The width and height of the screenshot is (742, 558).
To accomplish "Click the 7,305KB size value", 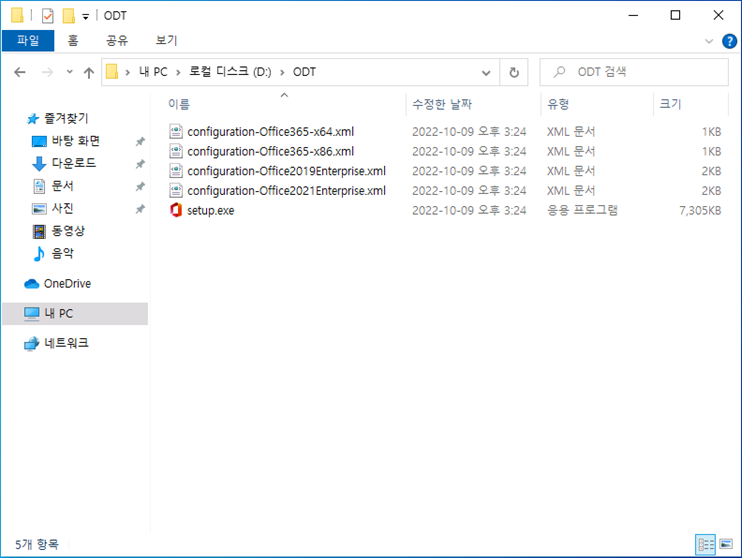I will point(700,211).
